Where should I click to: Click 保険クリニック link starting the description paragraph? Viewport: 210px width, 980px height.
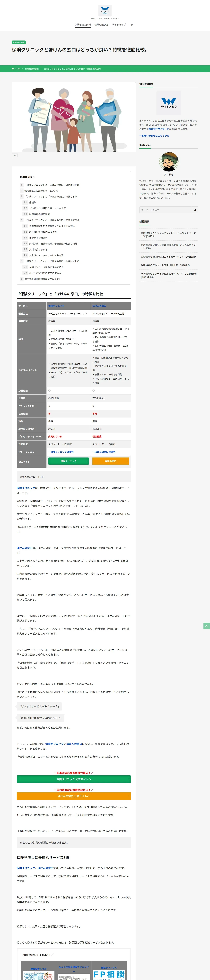[26, 488]
